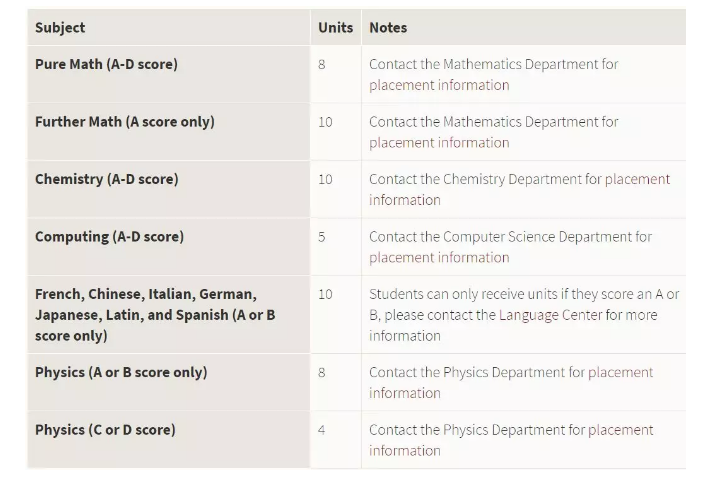Click the French, Chinese, Italian languages cell
Screen dimensions: 704x480
coord(169,314)
